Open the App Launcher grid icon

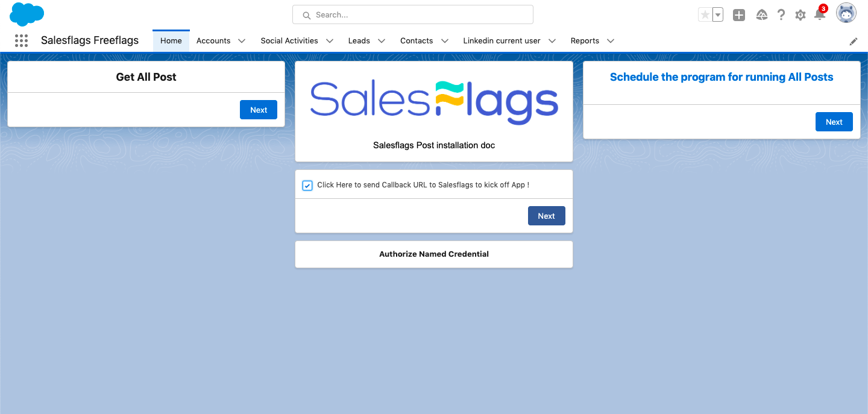point(21,41)
